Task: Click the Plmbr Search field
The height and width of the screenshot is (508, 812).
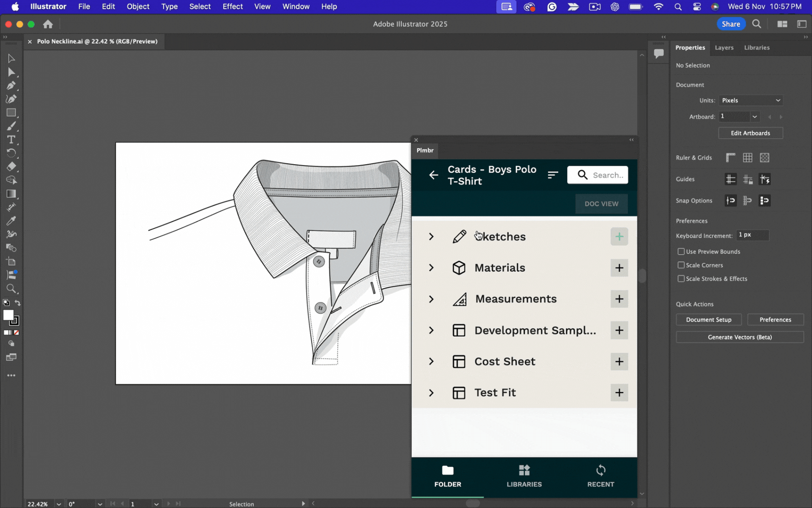Action: tap(598, 175)
